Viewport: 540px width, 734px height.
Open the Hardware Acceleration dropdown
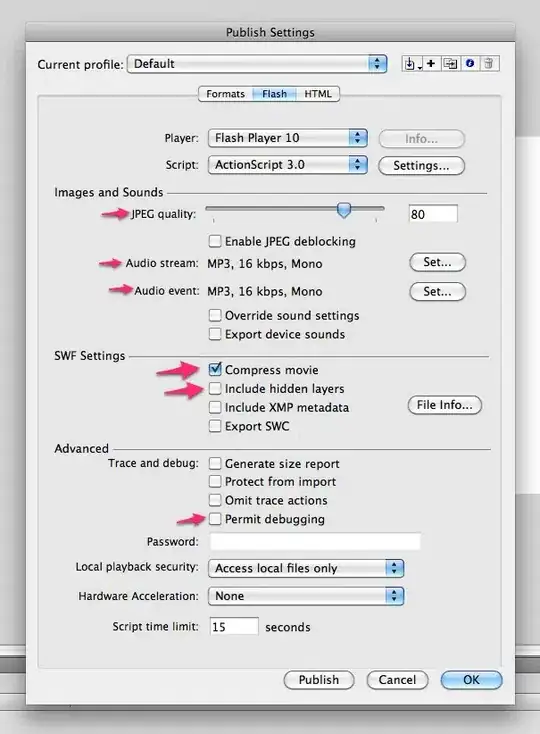[x=306, y=596]
